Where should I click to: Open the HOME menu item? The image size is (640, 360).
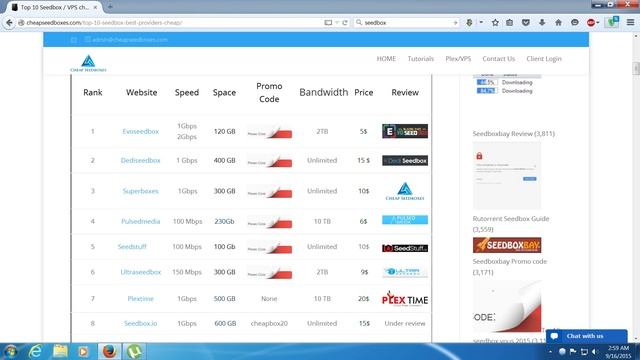386,59
